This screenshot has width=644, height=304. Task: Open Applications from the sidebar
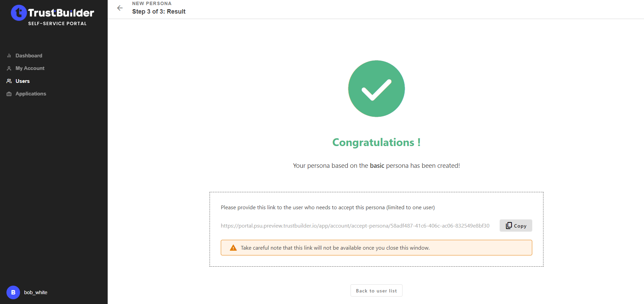point(31,94)
